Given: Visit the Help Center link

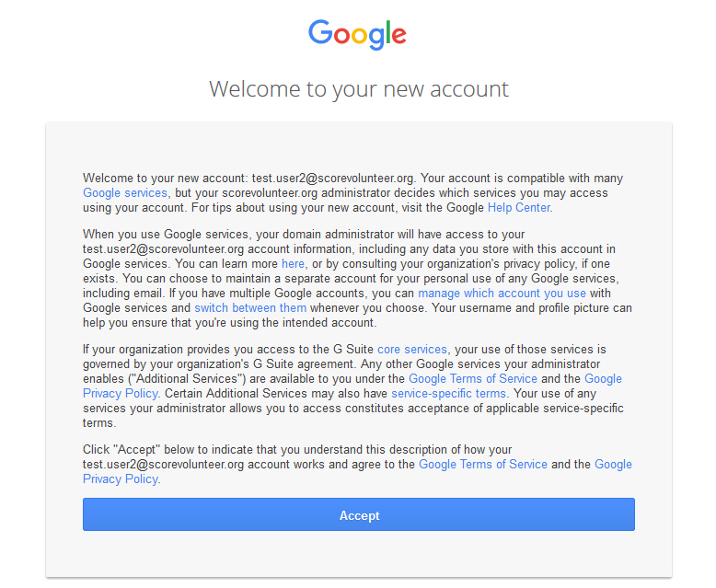Looking at the screenshot, I should 518,208.
